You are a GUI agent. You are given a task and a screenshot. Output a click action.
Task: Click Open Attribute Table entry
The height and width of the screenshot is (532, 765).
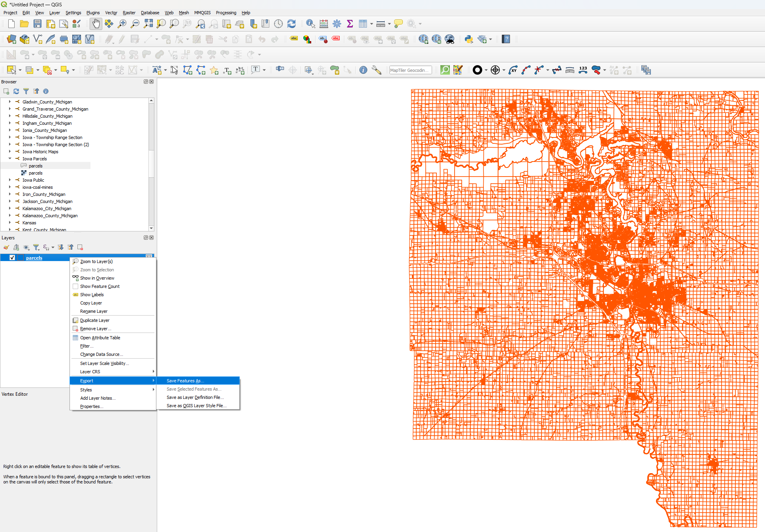[100, 338]
